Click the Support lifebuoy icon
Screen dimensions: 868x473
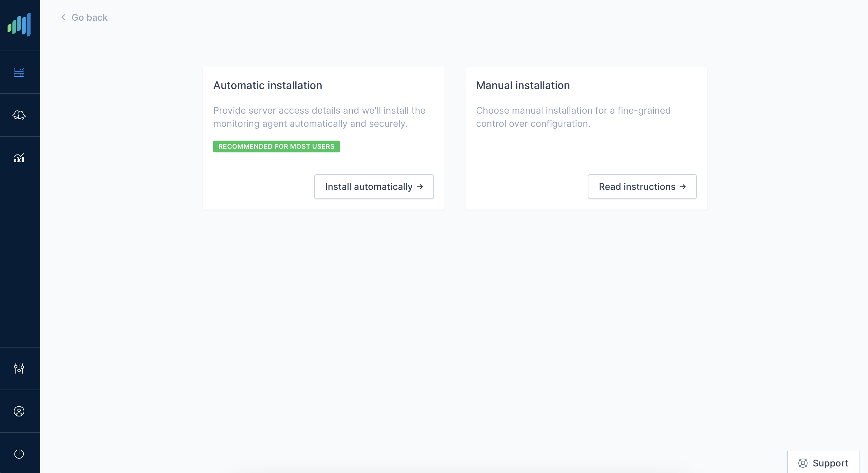coord(803,463)
